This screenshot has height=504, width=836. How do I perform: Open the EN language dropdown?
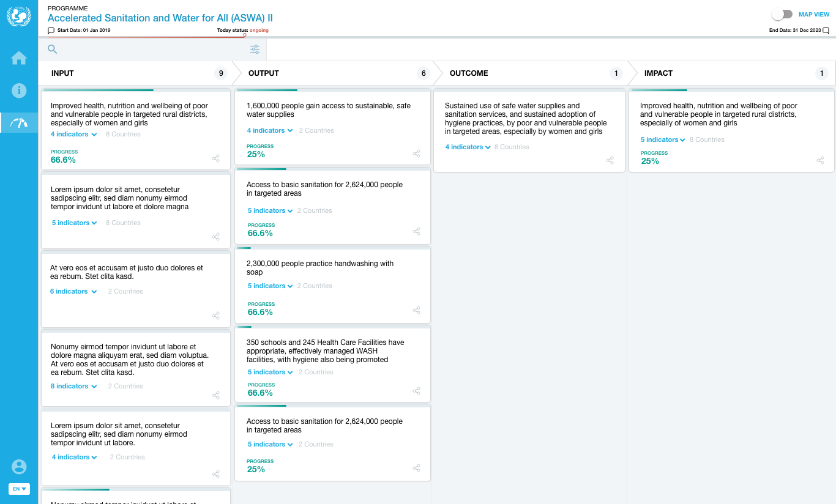tap(20, 489)
